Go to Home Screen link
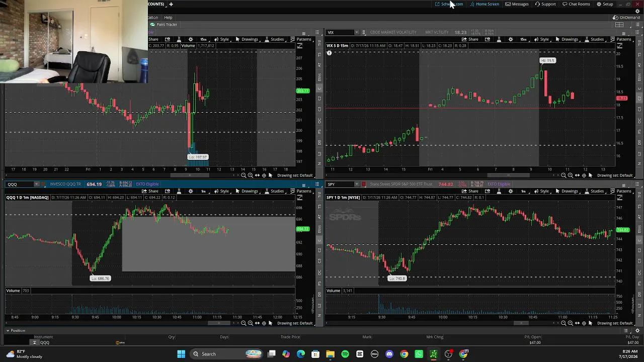The image size is (644, 362). 485,4
